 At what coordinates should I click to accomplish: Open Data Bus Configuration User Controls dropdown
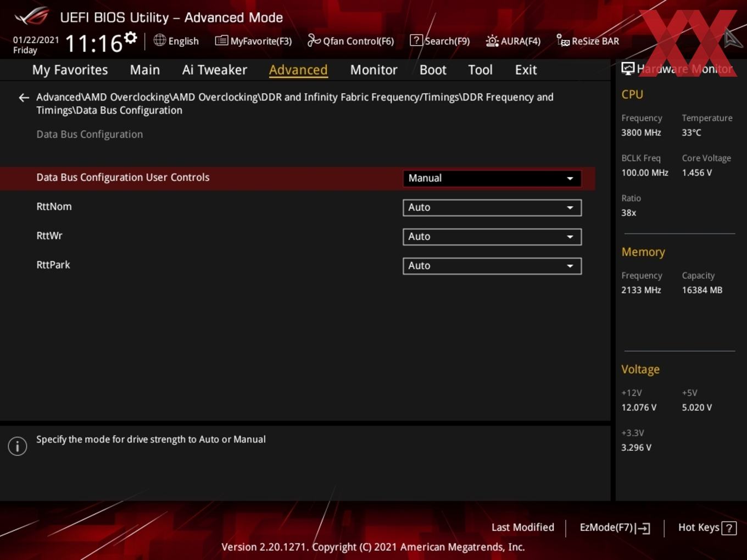[x=492, y=178]
